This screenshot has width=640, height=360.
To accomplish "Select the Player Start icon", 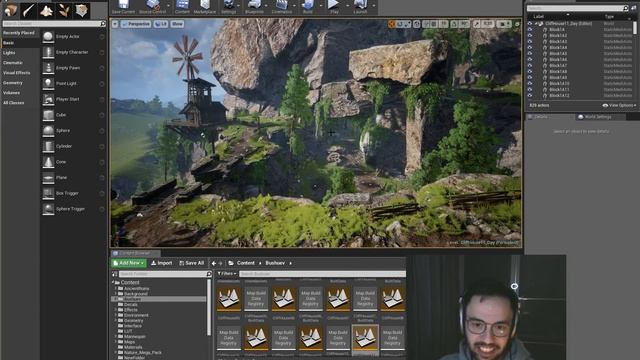I will point(48,99).
